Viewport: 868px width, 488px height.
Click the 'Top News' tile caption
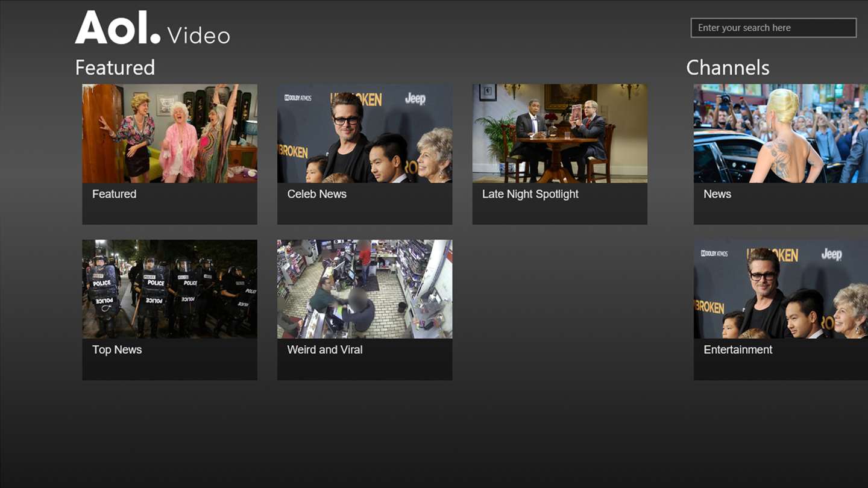pos(117,349)
